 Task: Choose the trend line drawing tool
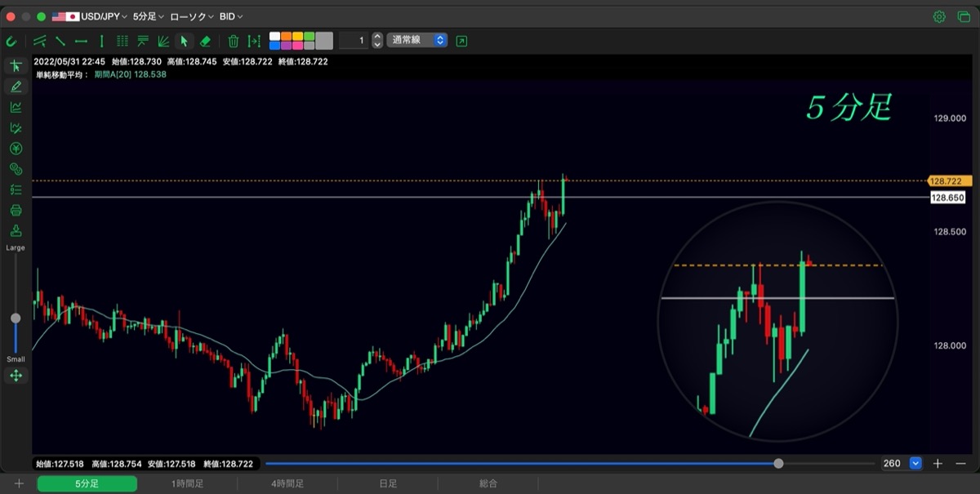point(60,41)
